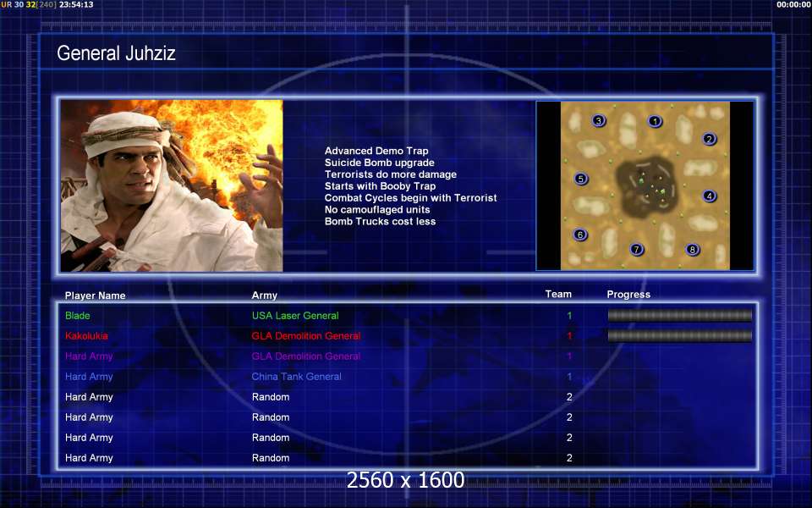Image resolution: width=812 pixels, height=508 pixels.
Task: Click the Team column header
Action: [x=558, y=294]
